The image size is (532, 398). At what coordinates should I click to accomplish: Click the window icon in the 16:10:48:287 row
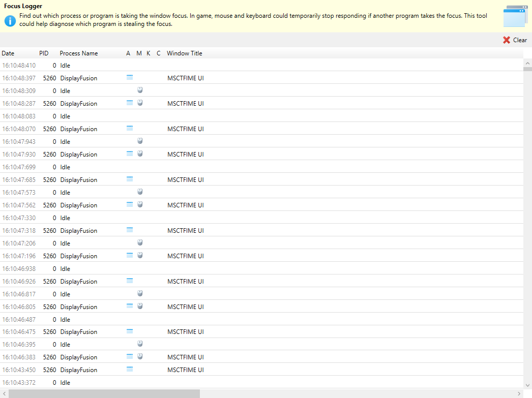click(130, 103)
